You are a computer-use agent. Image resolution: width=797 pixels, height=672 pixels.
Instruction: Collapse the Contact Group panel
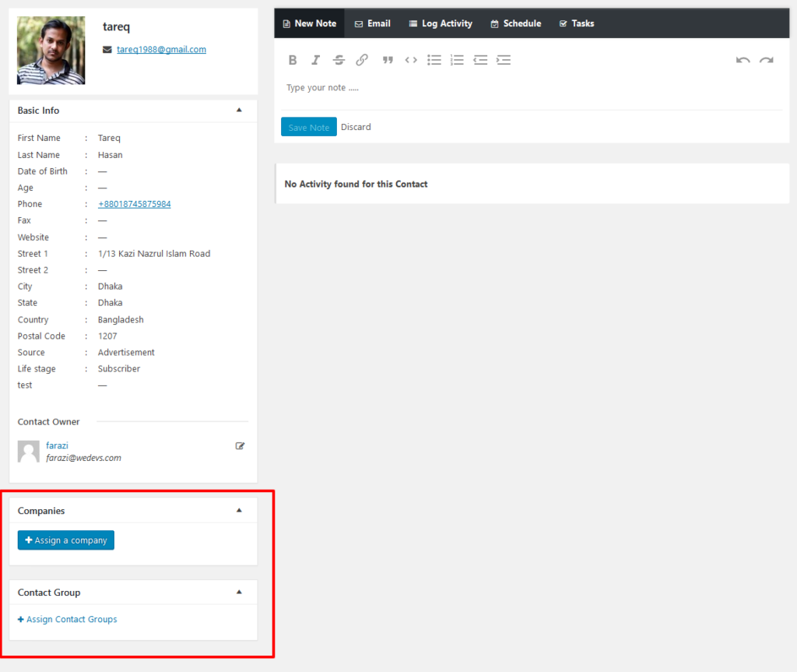pos(239,593)
